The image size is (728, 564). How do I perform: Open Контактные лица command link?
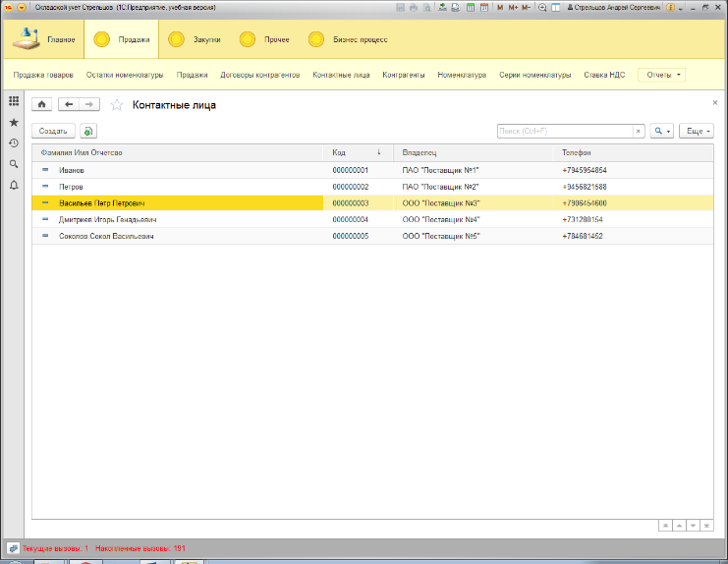341,75
